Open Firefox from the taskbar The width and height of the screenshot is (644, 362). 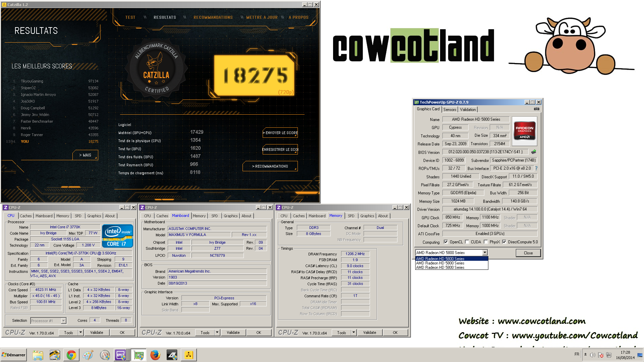[x=155, y=355]
